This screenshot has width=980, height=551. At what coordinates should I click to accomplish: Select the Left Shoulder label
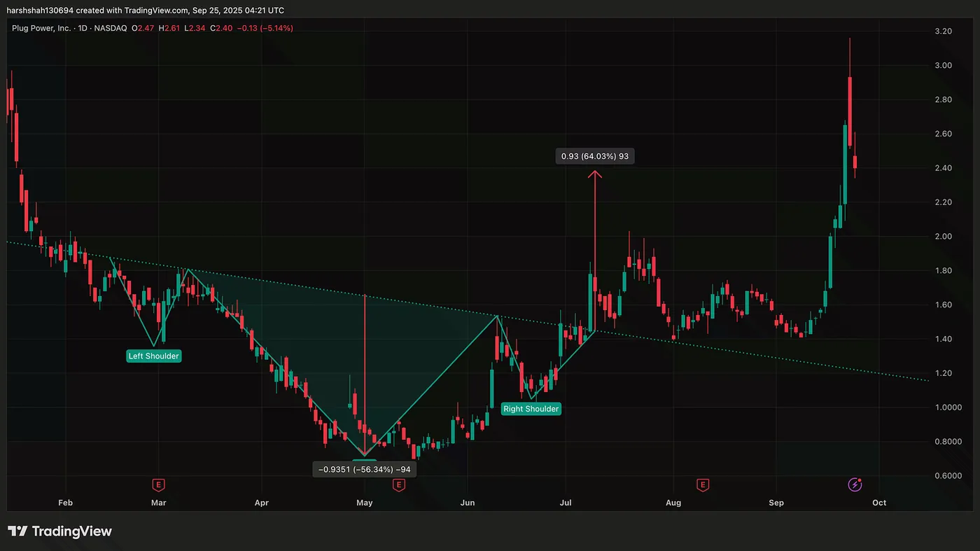pyautogui.click(x=154, y=356)
